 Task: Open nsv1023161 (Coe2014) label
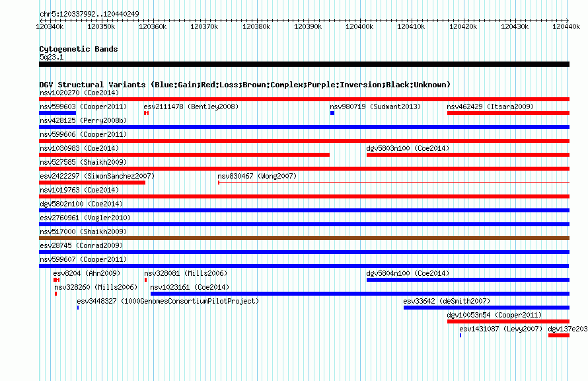(190, 287)
